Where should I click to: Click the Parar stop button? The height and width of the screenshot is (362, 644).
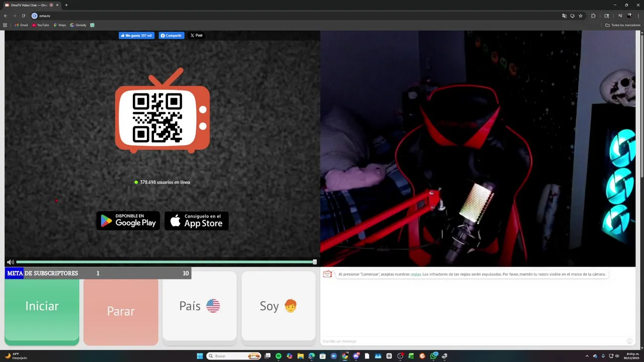pyautogui.click(x=121, y=311)
